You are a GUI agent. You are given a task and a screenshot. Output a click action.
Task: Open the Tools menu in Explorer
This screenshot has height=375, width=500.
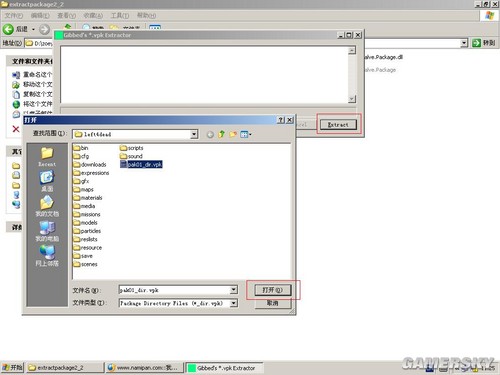coord(120,16)
